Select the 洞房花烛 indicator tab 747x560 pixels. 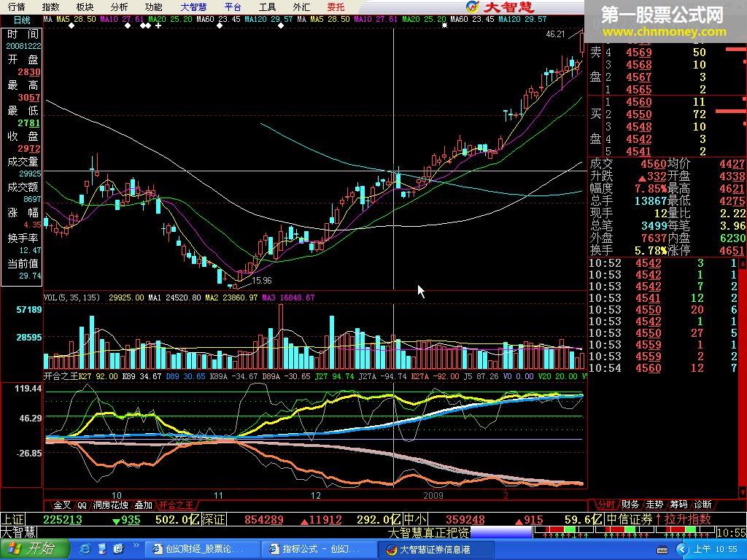coord(111,505)
